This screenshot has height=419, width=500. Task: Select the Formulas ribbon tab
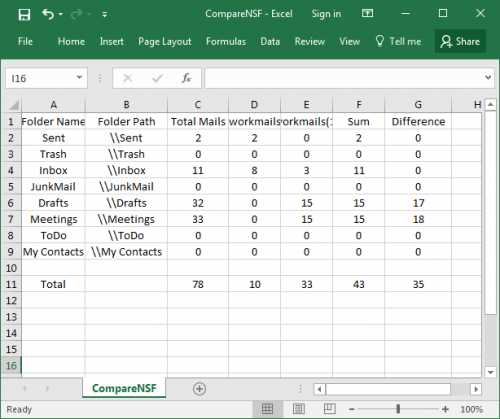click(226, 41)
